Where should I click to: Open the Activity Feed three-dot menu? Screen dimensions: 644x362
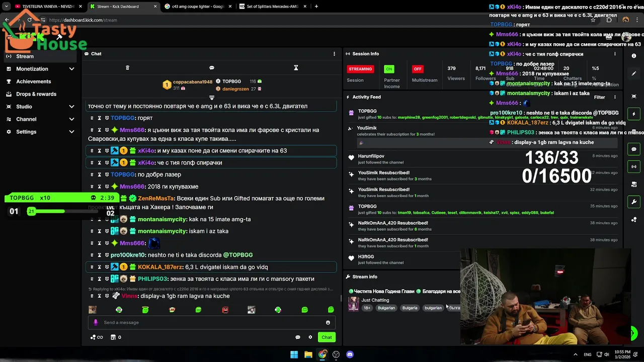click(615, 97)
